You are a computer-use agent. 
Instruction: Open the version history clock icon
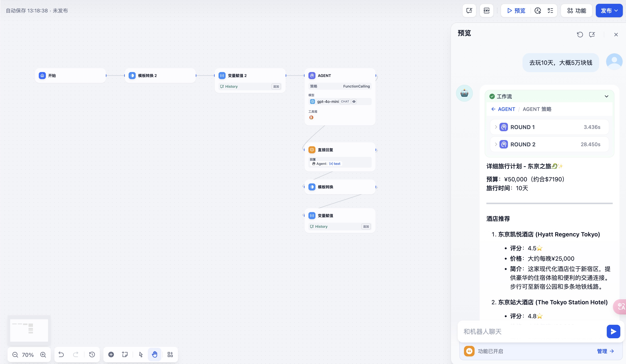tap(92, 354)
